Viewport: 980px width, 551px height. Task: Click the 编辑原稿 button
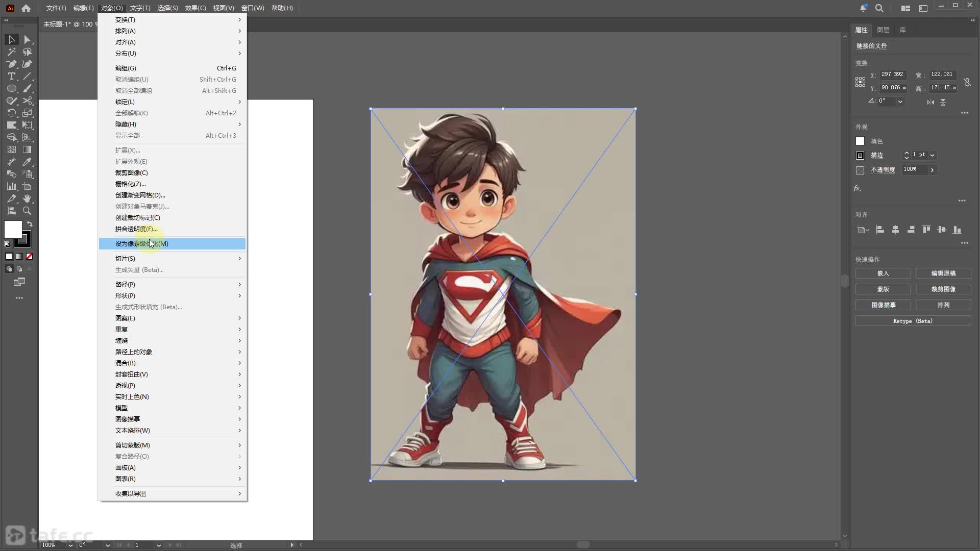pos(943,273)
